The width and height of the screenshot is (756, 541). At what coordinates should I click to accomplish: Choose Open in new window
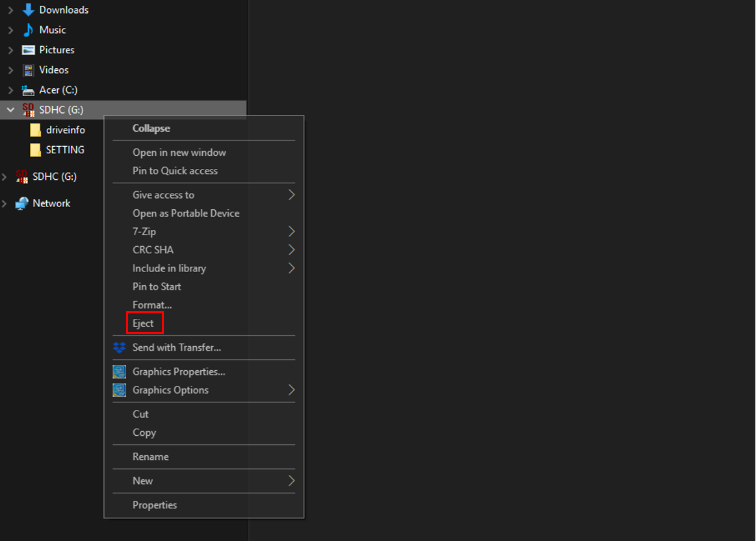coord(179,152)
